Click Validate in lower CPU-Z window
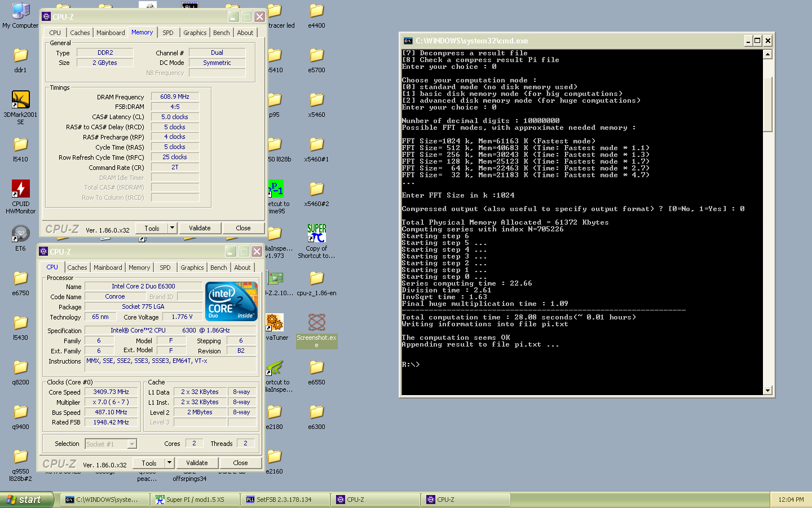812x508 pixels. (197, 463)
